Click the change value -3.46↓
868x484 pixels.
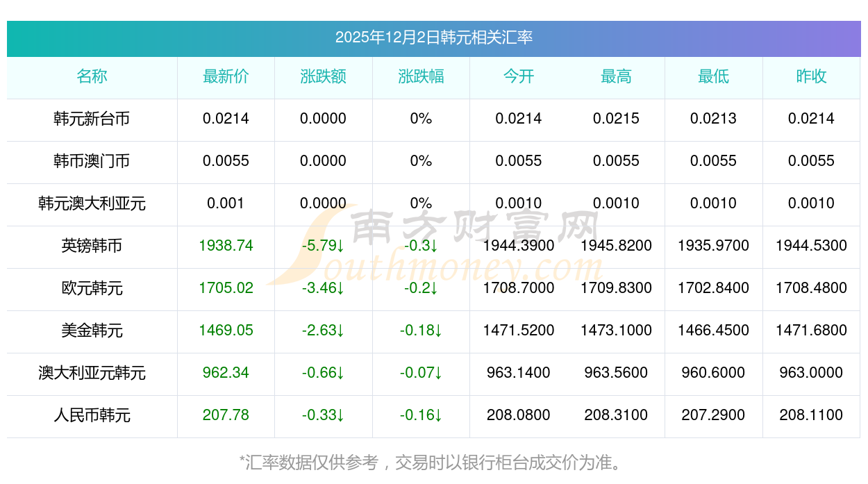coord(324,288)
